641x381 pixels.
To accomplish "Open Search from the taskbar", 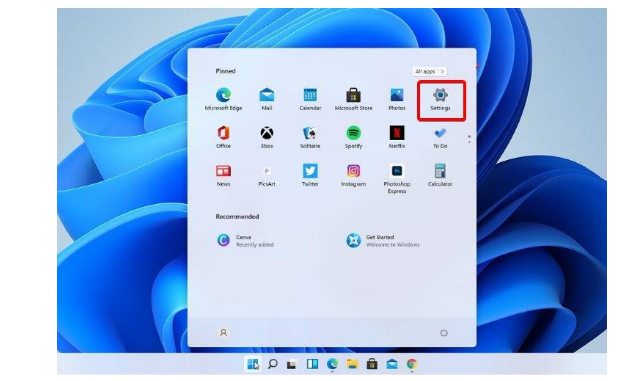I will (x=272, y=364).
